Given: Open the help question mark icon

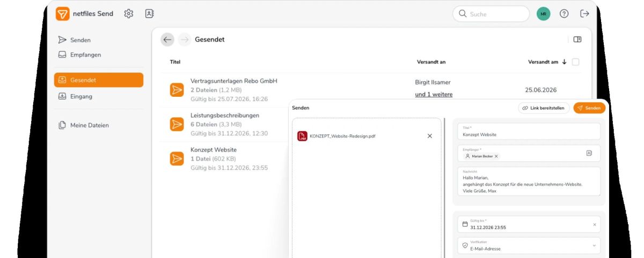Looking at the screenshot, I should [564, 14].
